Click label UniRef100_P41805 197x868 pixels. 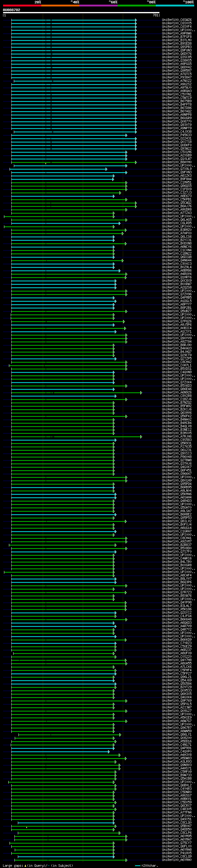177,853
